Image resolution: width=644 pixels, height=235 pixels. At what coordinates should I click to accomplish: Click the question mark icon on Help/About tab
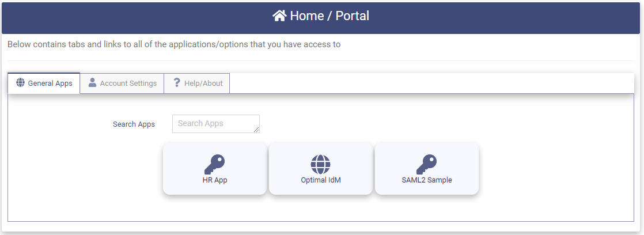click(x=177, y=83)
